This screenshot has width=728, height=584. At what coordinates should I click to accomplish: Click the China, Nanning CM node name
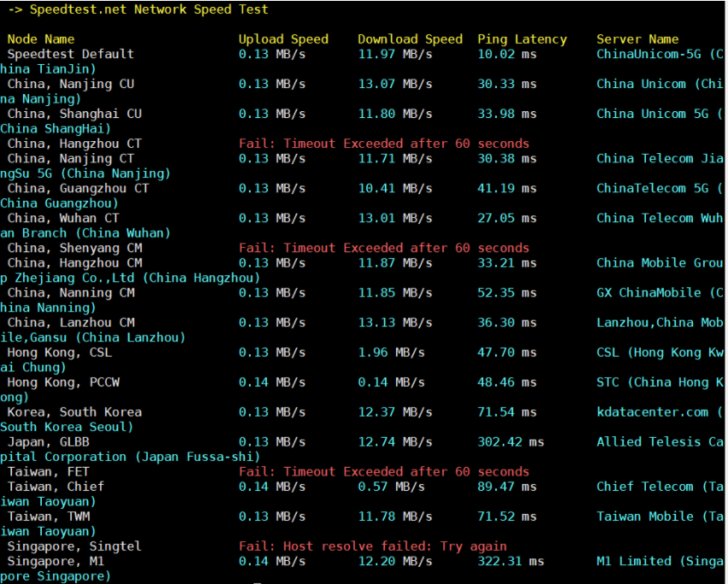pos(70,292)
